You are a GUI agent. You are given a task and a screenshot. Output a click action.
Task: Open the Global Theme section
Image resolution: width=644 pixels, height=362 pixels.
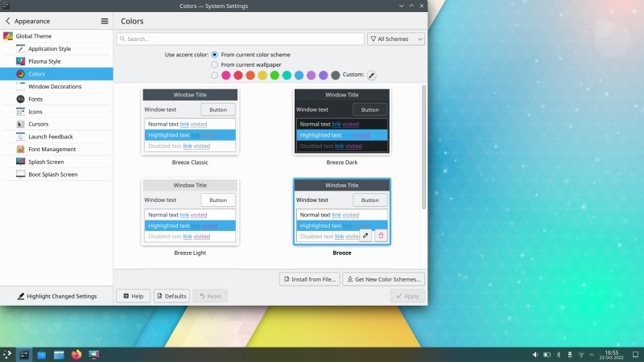click(x=32, y=36)
